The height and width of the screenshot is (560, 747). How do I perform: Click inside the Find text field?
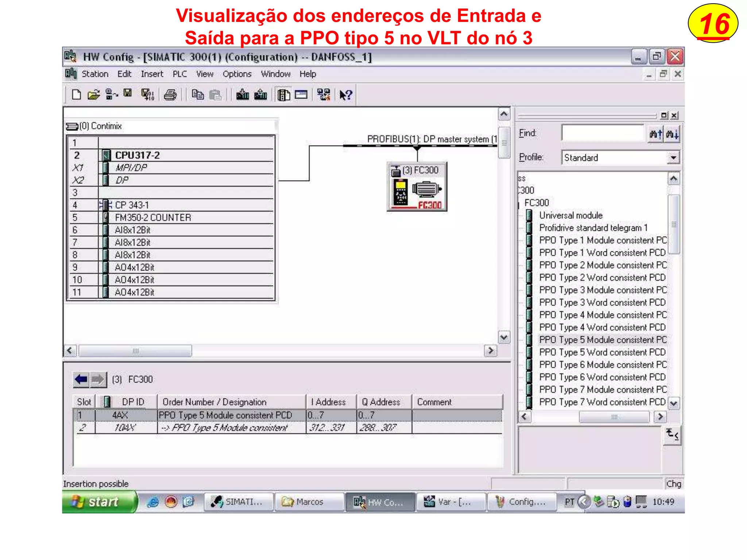tap(603, 133)
